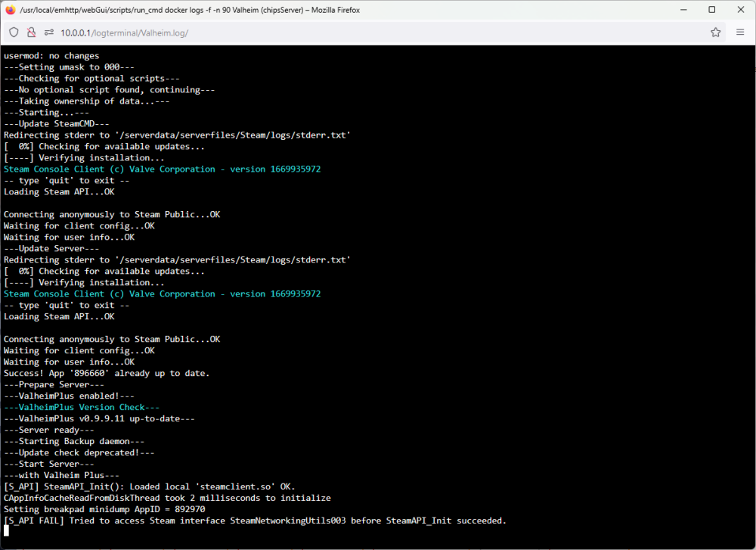The width and height of the screenshot is (756, 550).
Task: Bookmark this page with the star icon
Action: tap(715, 33)
